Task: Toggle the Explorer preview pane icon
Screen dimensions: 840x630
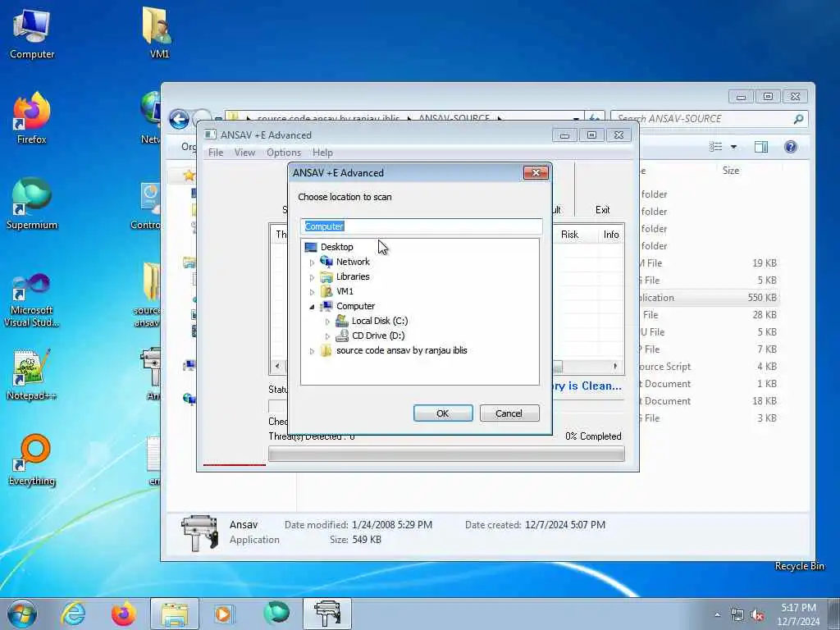Action: (760, 147)
